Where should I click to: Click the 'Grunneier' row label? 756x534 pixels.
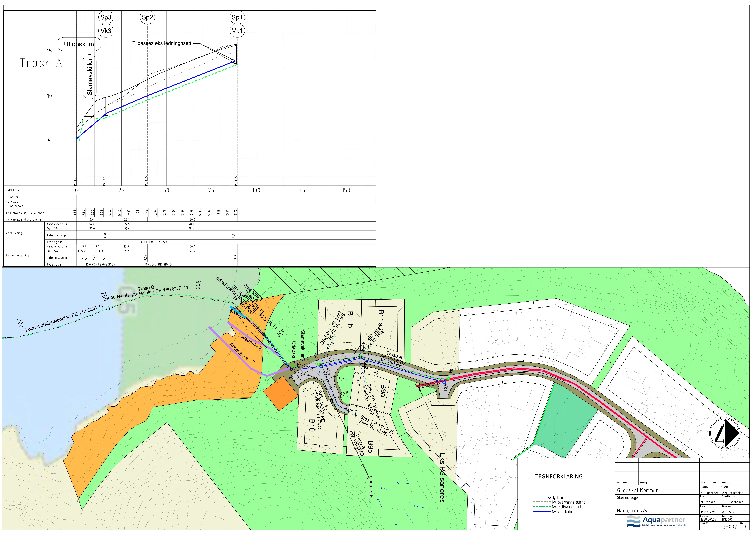pos(12,197)
